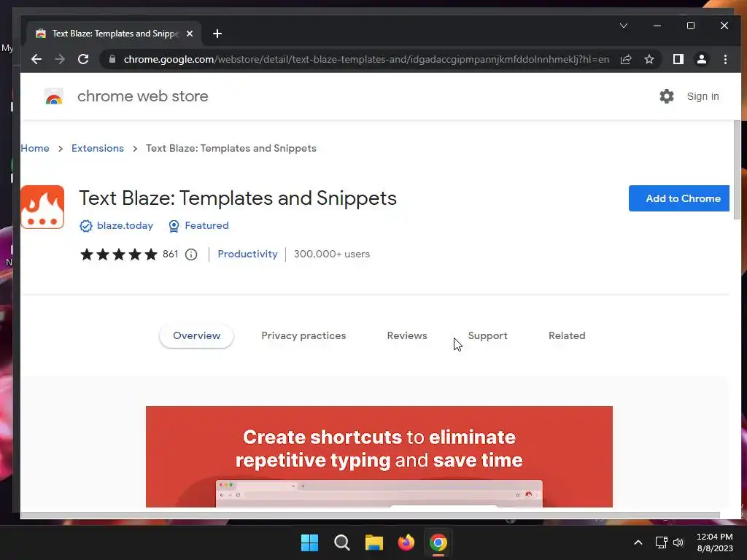Show hidden system tray icons
Screen dimensions: 747x560
[638, 542]
